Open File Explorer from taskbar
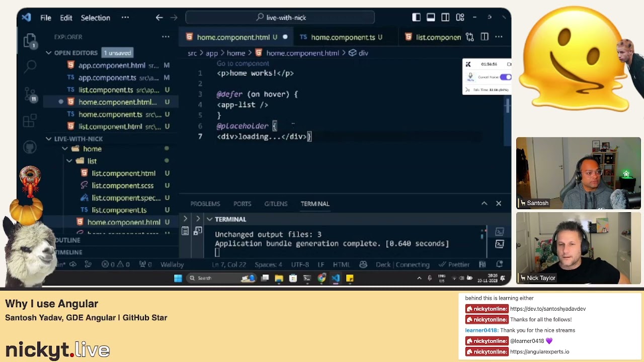This screenshot has width=644, height=362. tap(279, 278)
